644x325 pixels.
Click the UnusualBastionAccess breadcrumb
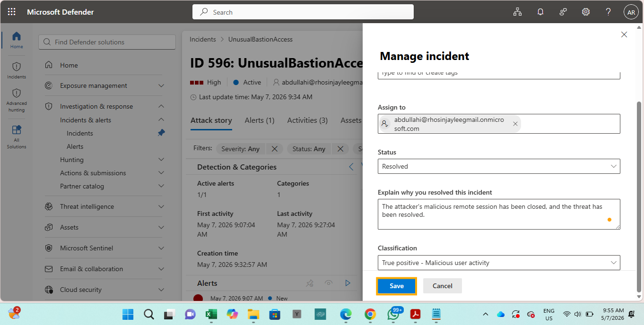tap(261, 39)
